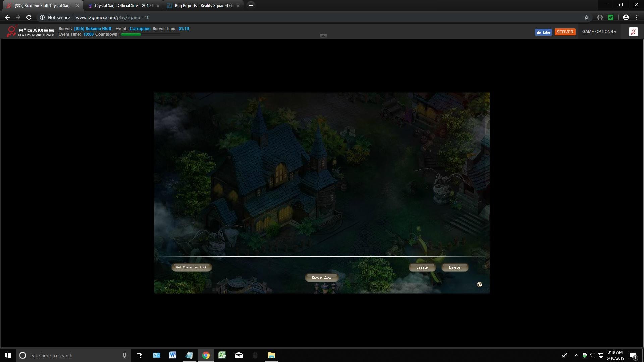This screenshot has height=362, width=644.
Task: Click the Facebook Like button
Action: 543,32
